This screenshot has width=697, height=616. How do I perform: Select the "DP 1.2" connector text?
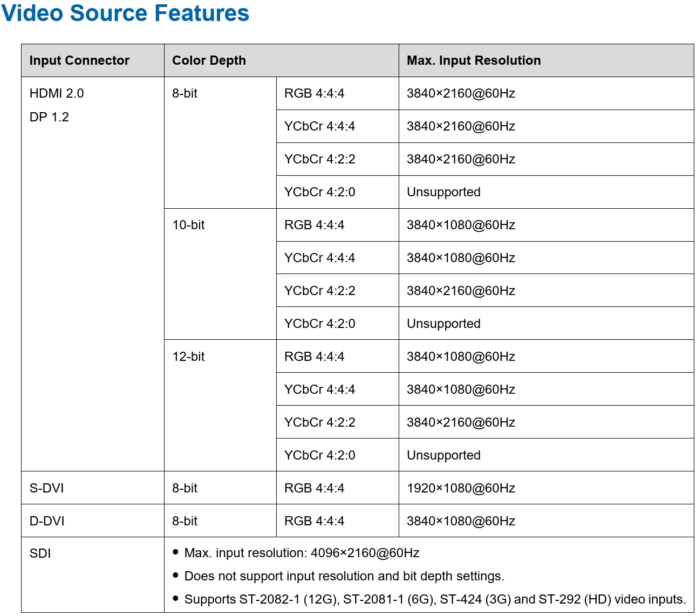49,117
